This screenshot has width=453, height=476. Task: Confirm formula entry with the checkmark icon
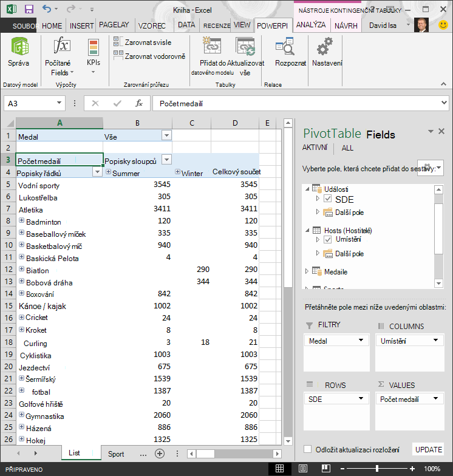(117, 103)
